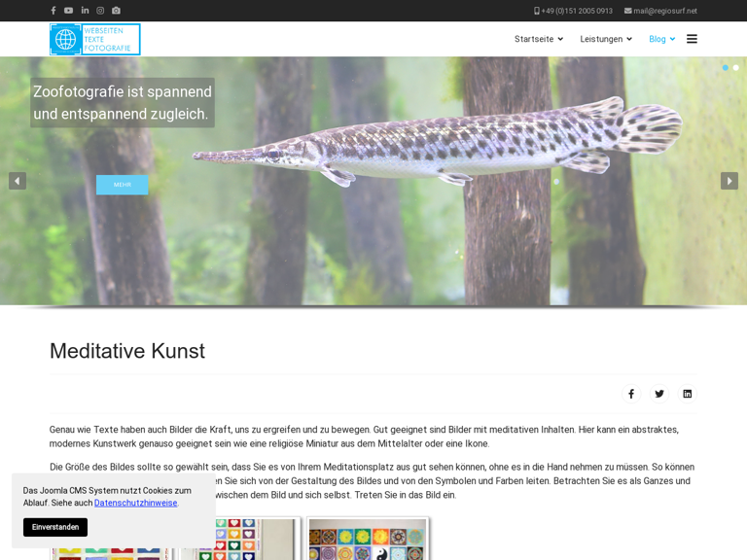This screenshot has width=747, height=560.
Task: Expand the Startseite dropdown menu
Action: [x=538, y=39]
